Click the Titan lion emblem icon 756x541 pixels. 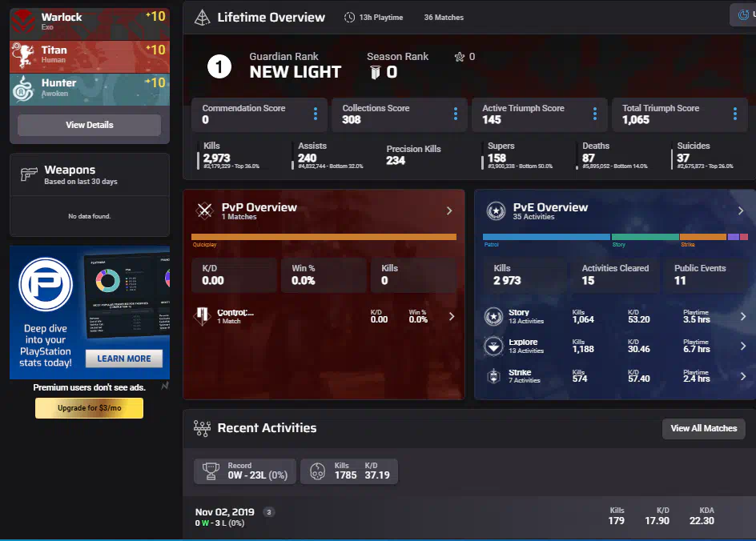pos(25,55)
